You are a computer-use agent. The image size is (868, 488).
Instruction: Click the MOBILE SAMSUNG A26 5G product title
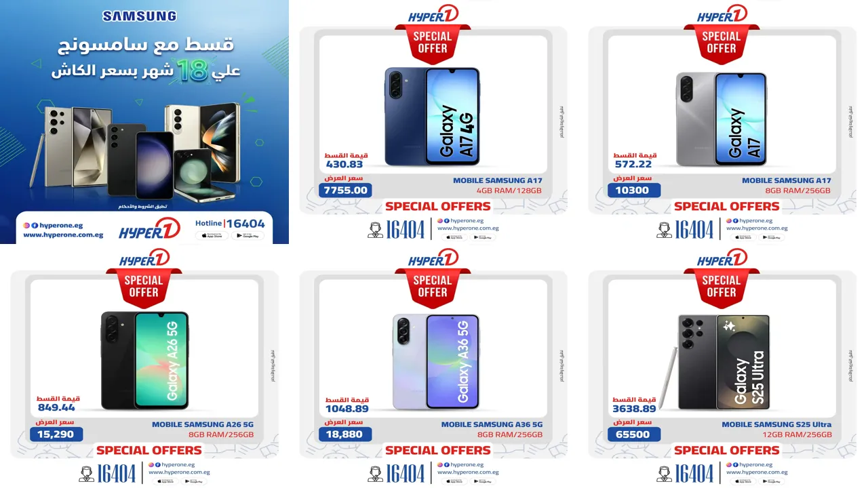(x=203, y=425)
